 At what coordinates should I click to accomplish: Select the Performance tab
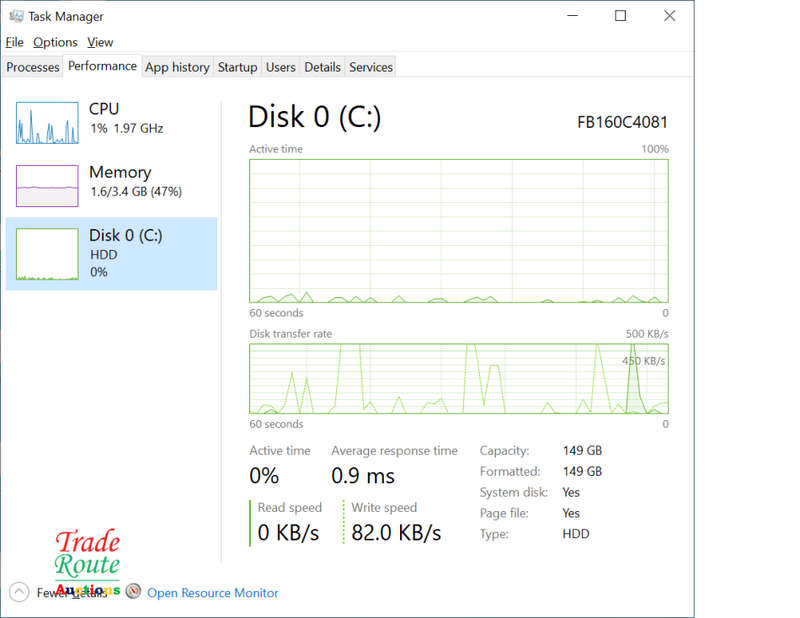point(102,66)
